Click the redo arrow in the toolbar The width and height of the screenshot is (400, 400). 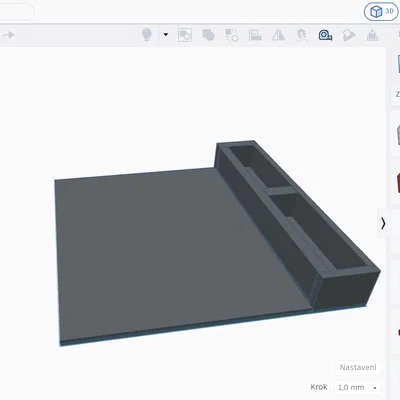(x=9, y=35)
